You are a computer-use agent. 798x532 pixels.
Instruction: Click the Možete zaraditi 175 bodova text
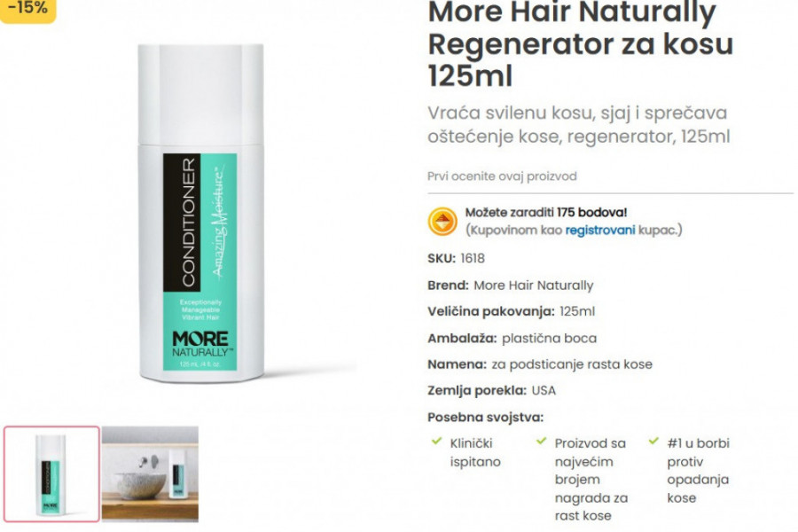pyautogui.click(x=546, y=212)
